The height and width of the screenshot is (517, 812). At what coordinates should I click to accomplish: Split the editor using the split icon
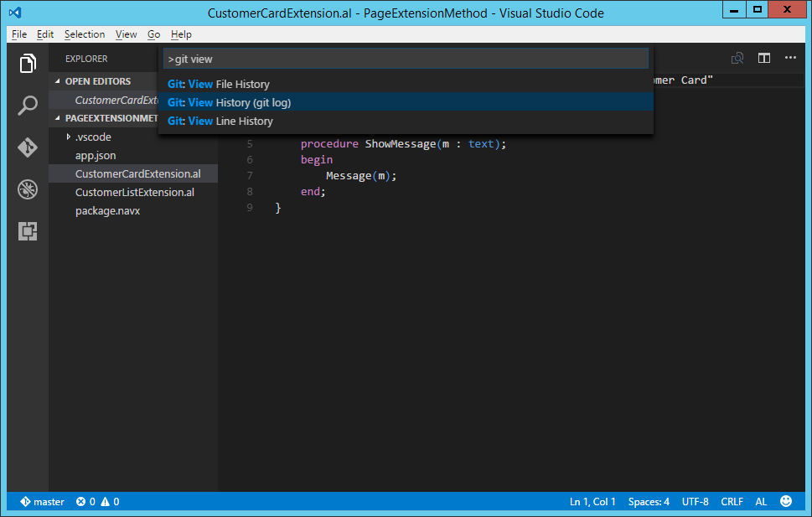click(x=764, y=58)
